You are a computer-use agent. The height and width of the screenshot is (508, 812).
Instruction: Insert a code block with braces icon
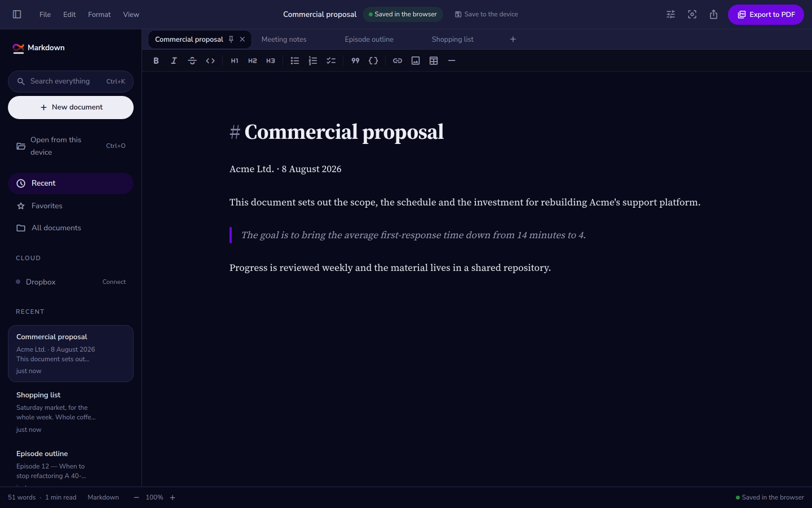[x=373, y=60]
